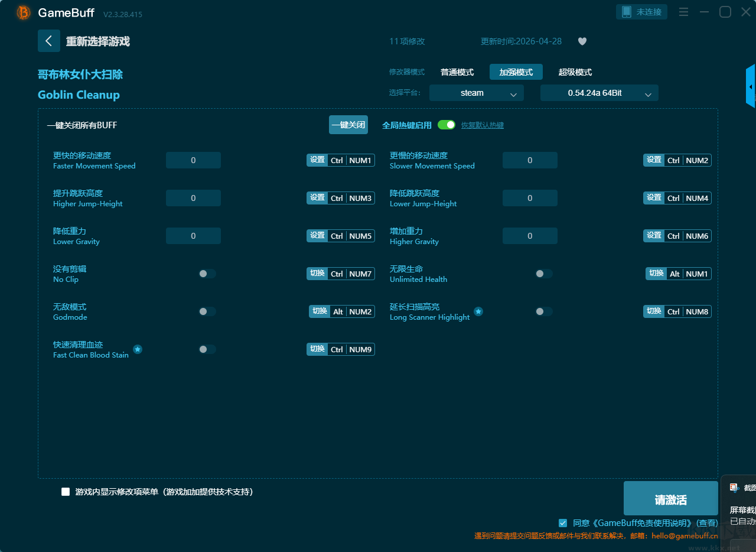The image size is (756, 552).
Task: Turn on the Godmode toggle
Action: [x=207, y=311]
